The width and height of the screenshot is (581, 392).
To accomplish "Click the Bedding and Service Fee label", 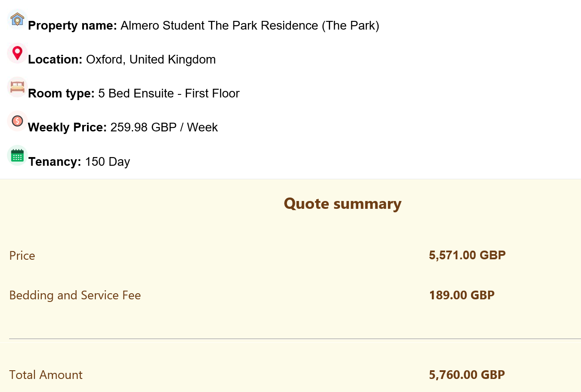I will [x=75, y=295].
